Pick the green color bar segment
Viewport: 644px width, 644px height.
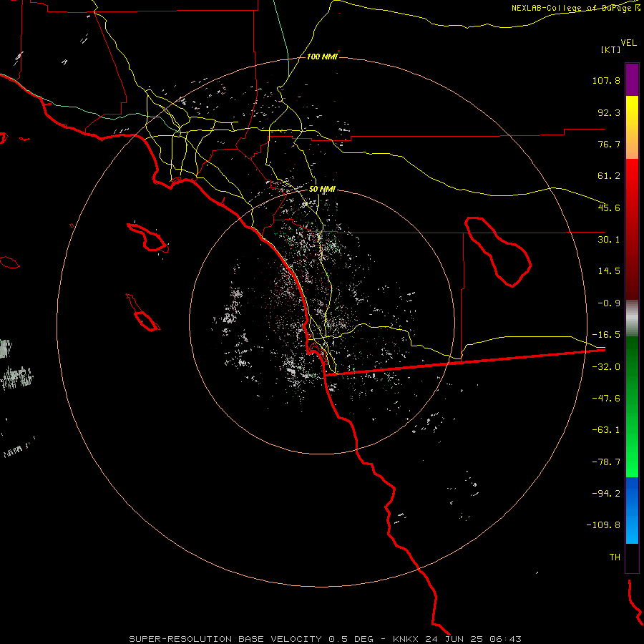coord(632,406)
